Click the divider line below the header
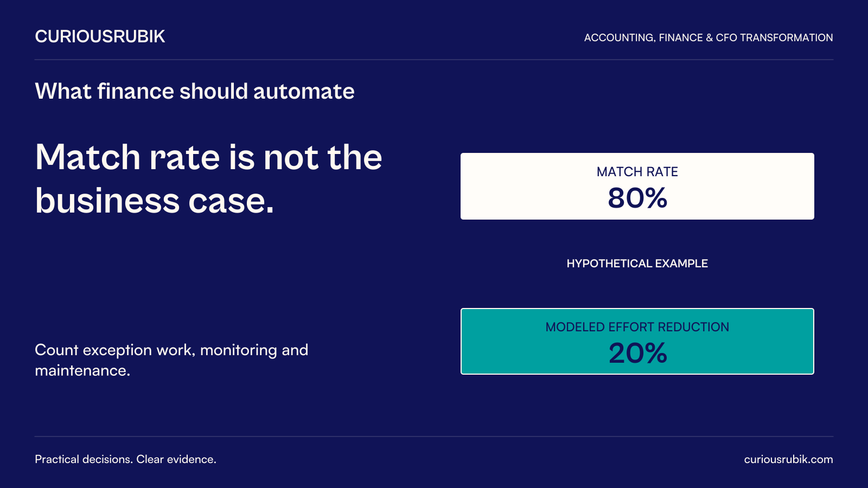Image resolution: width=868 pixels, height=488 pixels. pyautogui.click(x=434, y=60)
